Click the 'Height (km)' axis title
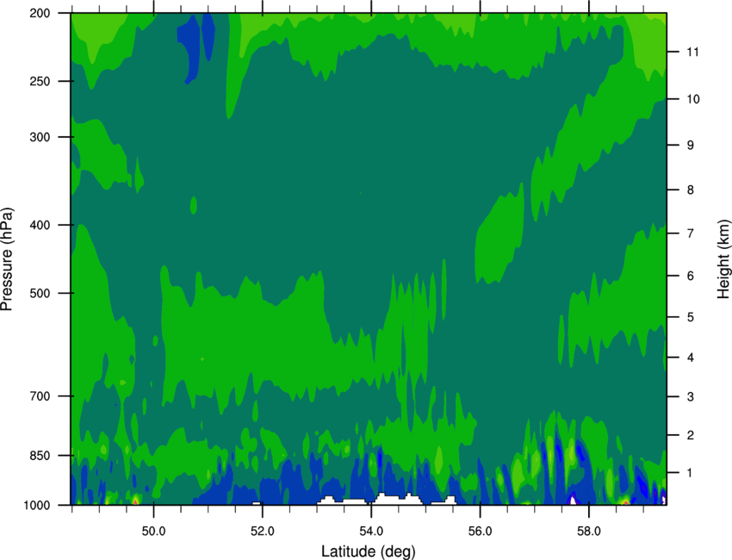Screen dimensions: 732x560 [x=723, y=259]
